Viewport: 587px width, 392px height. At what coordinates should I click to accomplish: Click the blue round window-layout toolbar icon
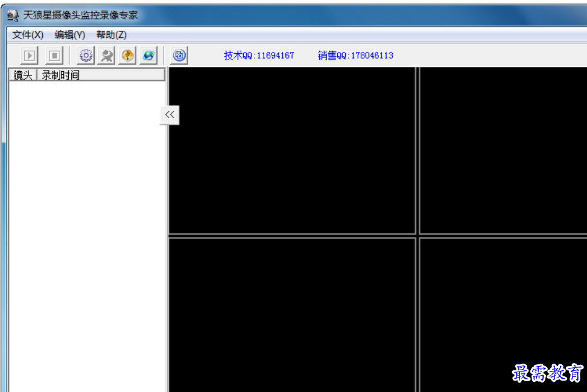click(x=179, y=55)
